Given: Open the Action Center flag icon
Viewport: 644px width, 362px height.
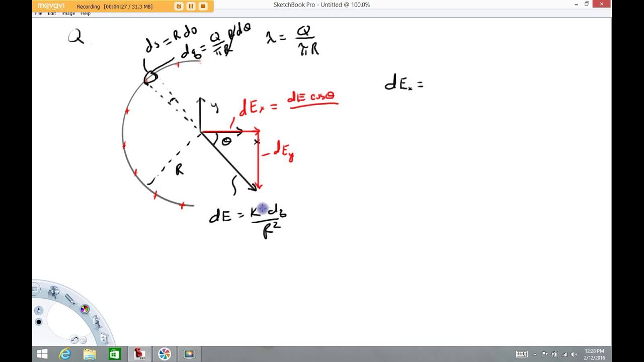Looking at the screenshot, I should pyautogui.click(x=546, y=354).
